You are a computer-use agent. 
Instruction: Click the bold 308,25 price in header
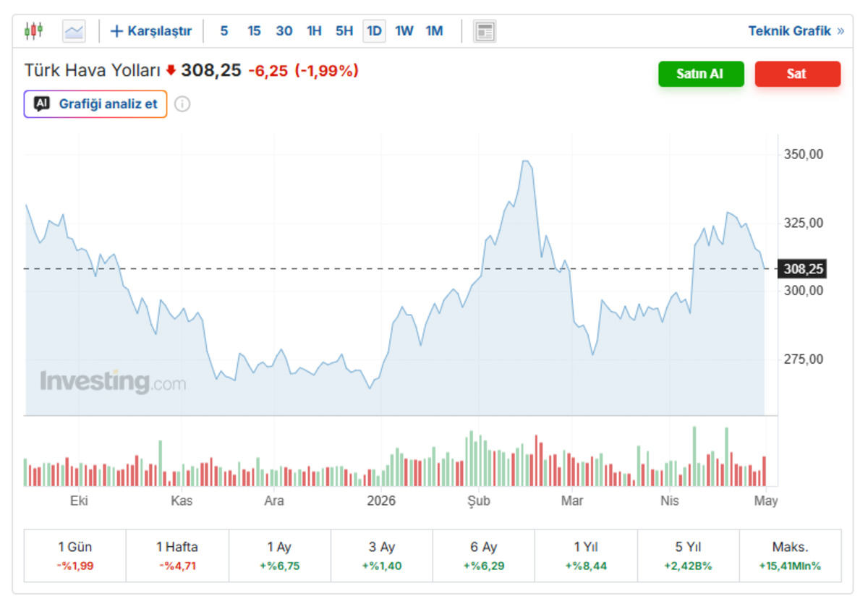(x=211, y=70)
